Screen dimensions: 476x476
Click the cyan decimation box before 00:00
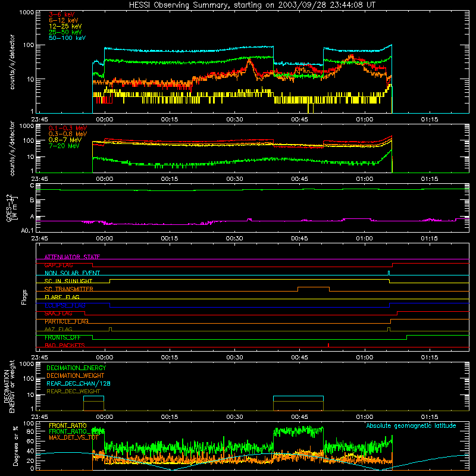click(94, 399)
